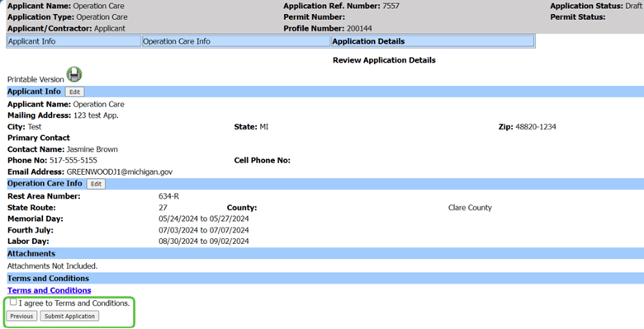Image resolution: width=644 pixels, height=329 pixels.
Task: Edit the Operation Care Info section
Action: 96,184
